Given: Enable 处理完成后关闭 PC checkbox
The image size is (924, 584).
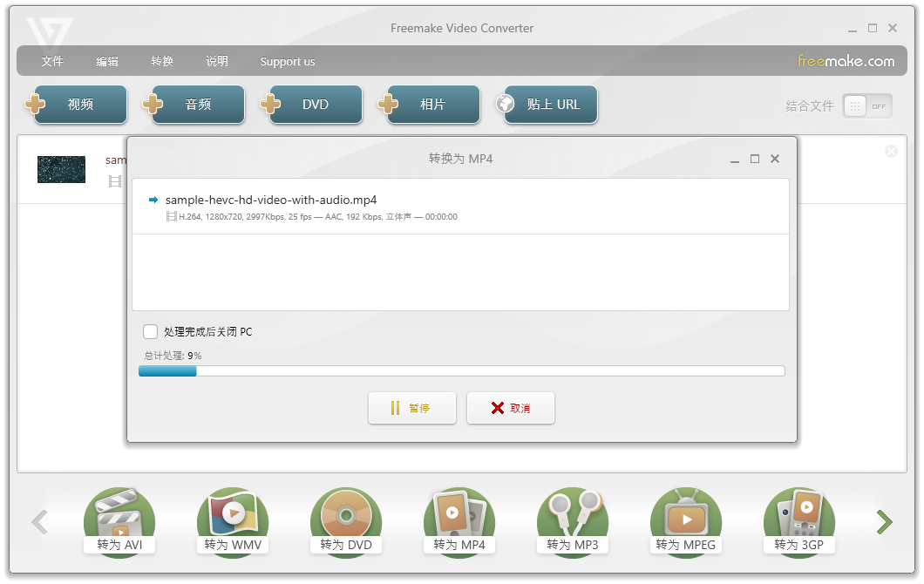Looking at the screenshot, I should pyautogui.click(x=151, y=332).
